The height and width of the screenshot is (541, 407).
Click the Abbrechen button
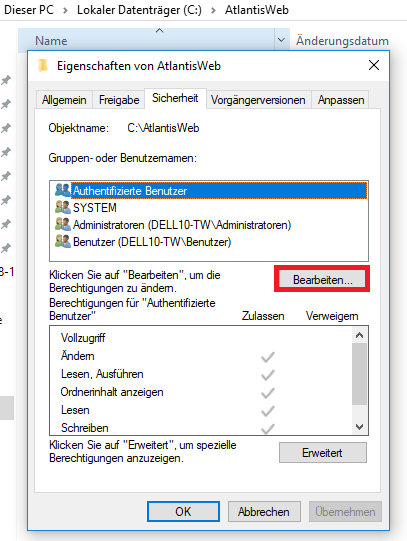(264, 511)
